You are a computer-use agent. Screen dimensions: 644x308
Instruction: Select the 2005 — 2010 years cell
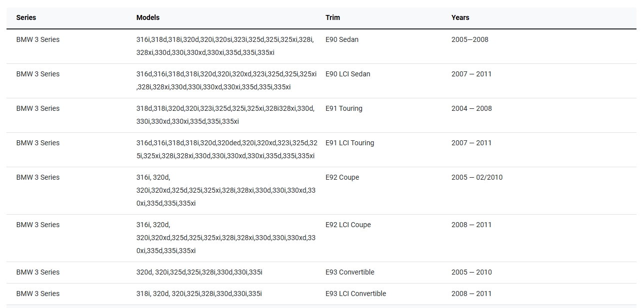[x=471, y=272]
